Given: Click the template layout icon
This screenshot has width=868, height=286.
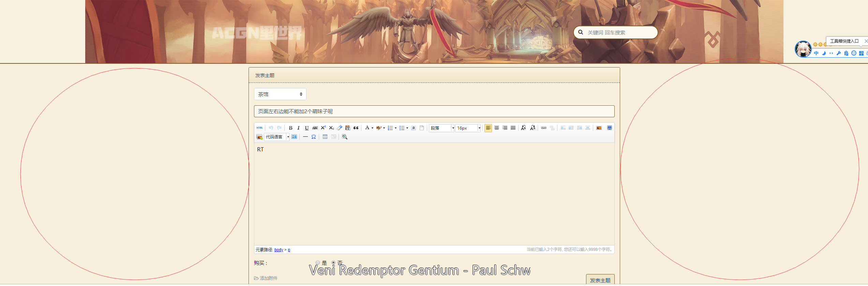Looking at the screenshot, I should coord(294,137).
